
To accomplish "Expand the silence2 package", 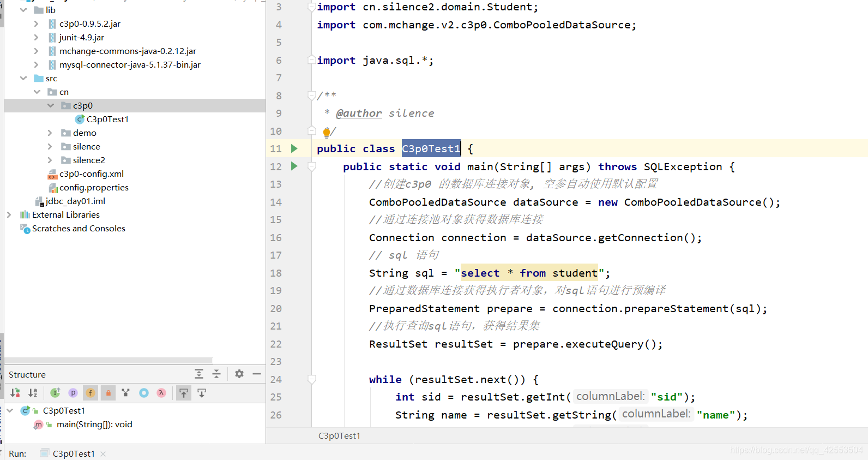I will coord(50,160).
